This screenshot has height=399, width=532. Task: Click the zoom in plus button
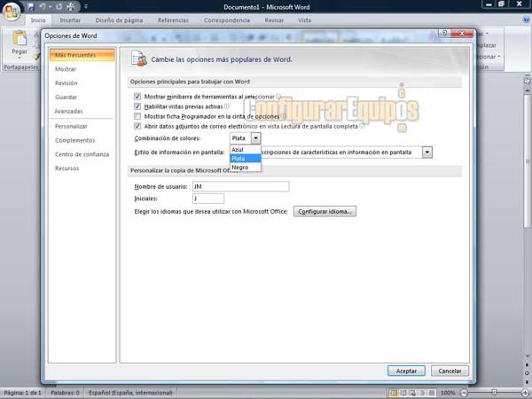(525, 393)
